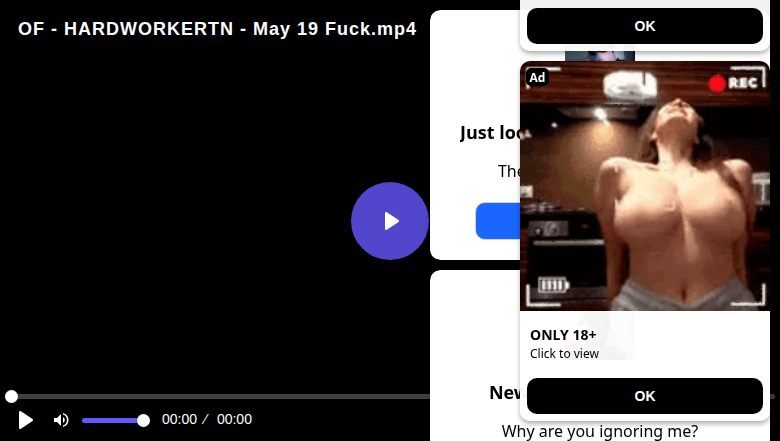Click the small thumbnail above the ad

click(x=600, y=56)
